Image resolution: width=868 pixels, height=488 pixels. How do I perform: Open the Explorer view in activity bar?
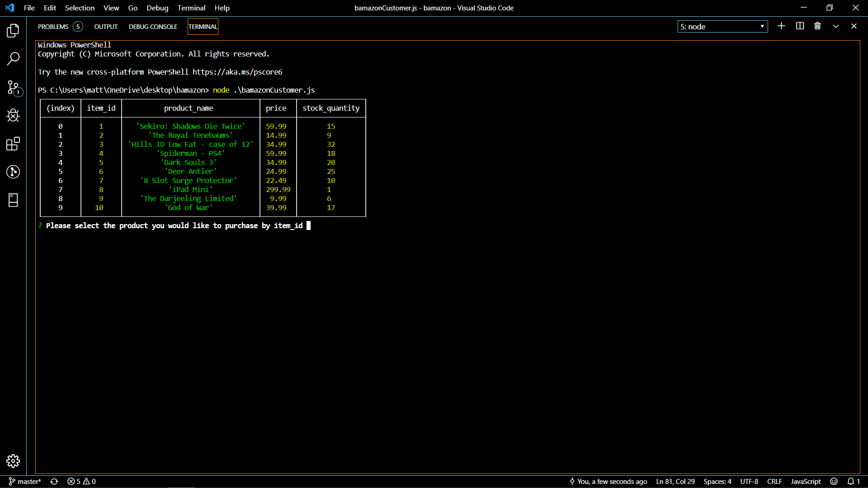(13, 31)
